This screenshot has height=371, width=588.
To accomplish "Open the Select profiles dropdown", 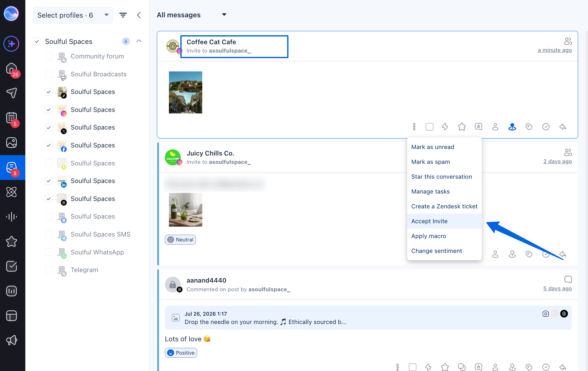I will click(x=73, y=15).
